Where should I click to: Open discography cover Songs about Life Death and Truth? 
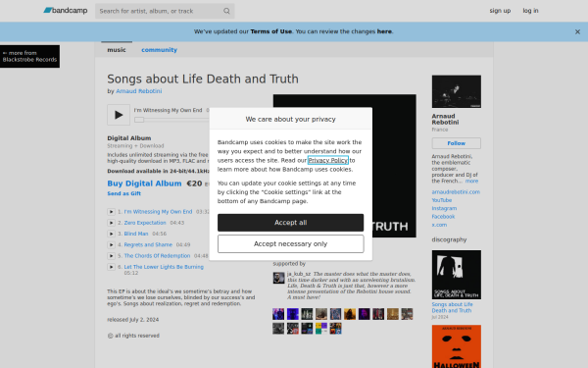[x=457, y=275]
